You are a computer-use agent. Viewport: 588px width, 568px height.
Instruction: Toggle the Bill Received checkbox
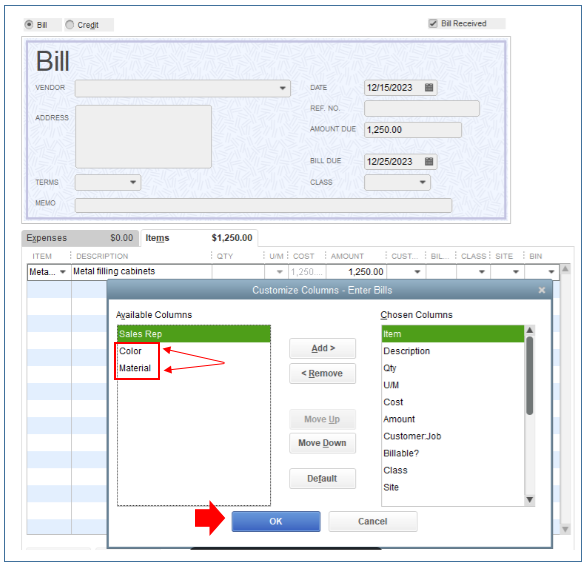(433, 24)
